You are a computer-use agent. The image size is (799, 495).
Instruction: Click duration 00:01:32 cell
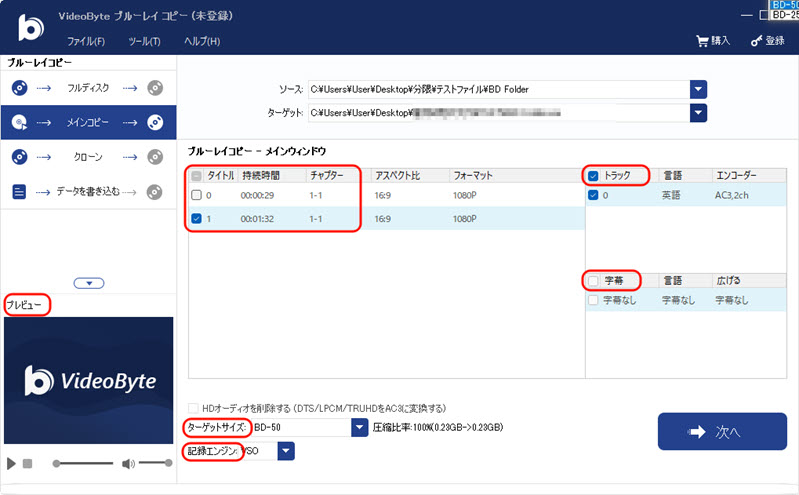coord(257,219)
